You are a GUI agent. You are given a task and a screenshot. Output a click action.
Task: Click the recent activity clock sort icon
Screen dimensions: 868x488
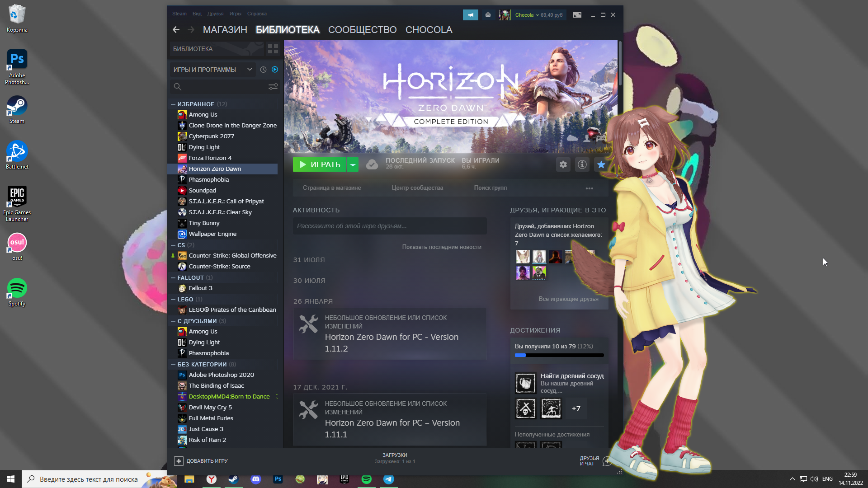click(x=263, y=70)
